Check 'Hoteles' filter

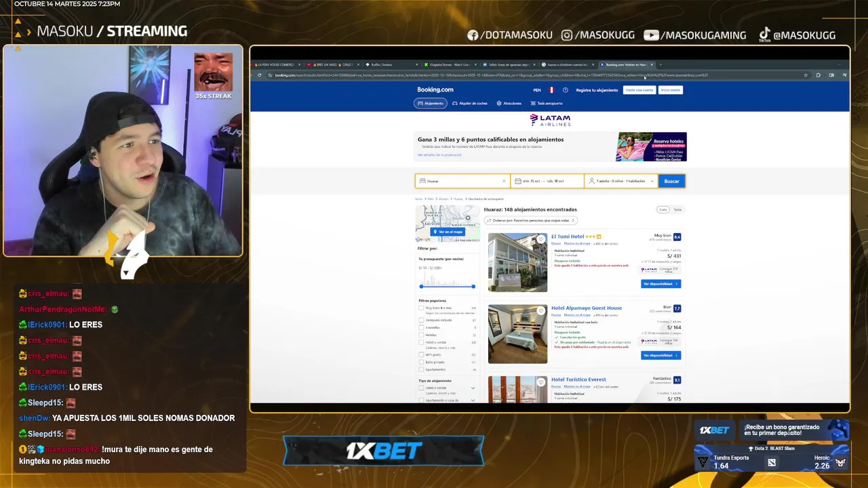click(x=421, y=335)
